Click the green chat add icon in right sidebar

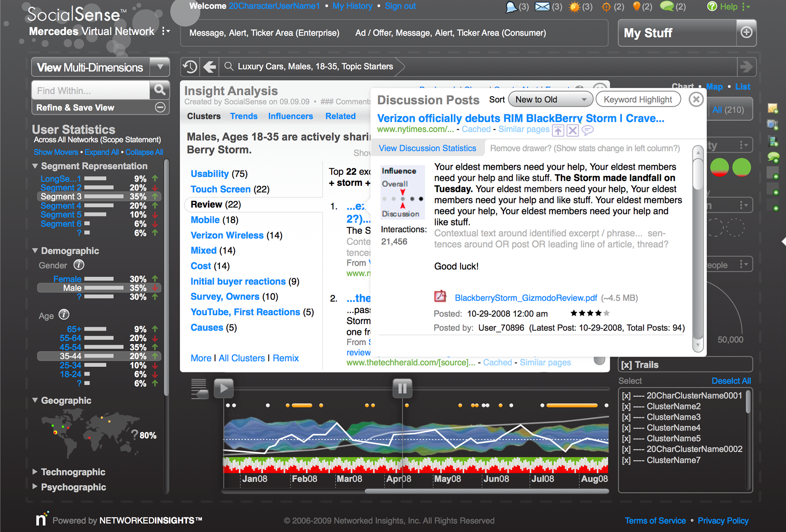coord(773,158)
